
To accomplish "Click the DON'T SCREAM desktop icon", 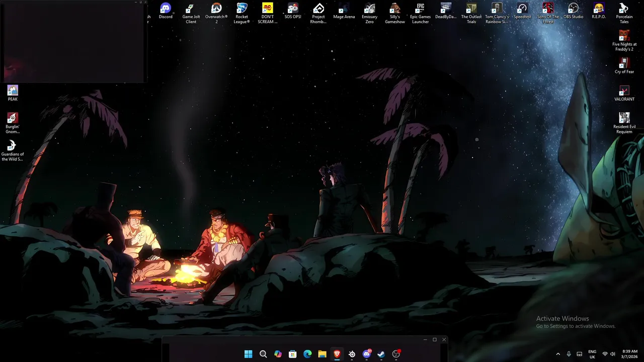I will click(x=268, y=13).
